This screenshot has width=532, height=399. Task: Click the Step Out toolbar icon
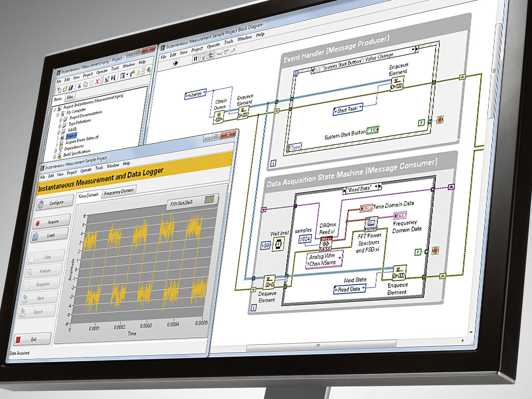233,50
